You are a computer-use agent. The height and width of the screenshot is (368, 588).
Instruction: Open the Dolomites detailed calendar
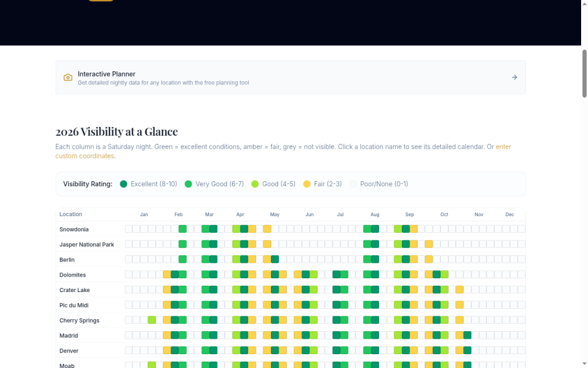(x=72, y=275)
